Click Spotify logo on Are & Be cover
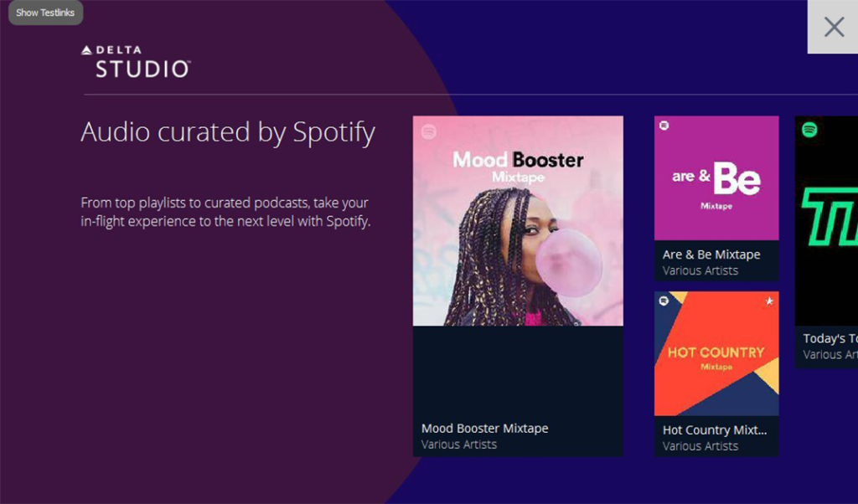 [x=664, y=126]
